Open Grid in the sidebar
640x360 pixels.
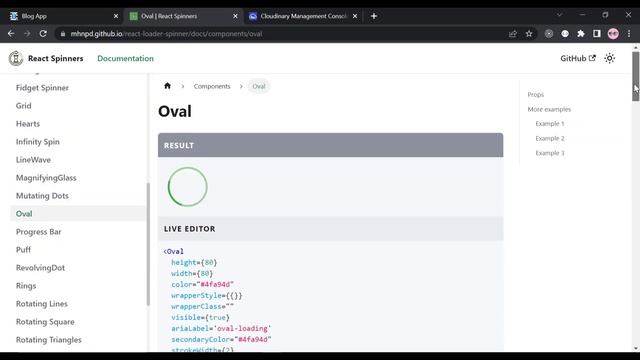(23, 106)
